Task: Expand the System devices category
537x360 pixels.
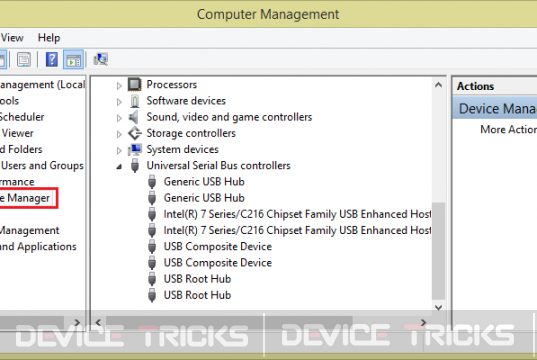Action: coord(119,150)
